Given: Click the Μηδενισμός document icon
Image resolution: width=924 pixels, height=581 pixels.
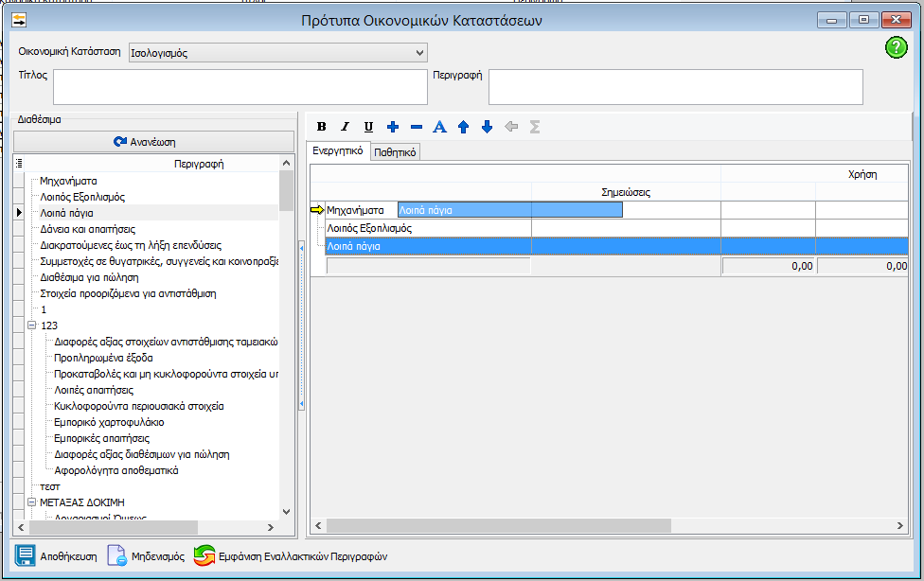Looking at the screenshot, I should (116, 555).
